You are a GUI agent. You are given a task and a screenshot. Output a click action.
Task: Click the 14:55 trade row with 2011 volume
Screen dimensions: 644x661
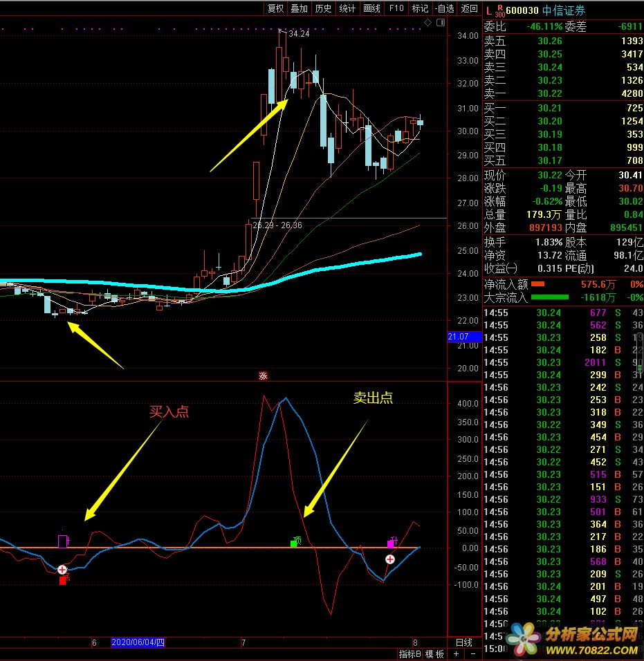click(x=563, y=362)
